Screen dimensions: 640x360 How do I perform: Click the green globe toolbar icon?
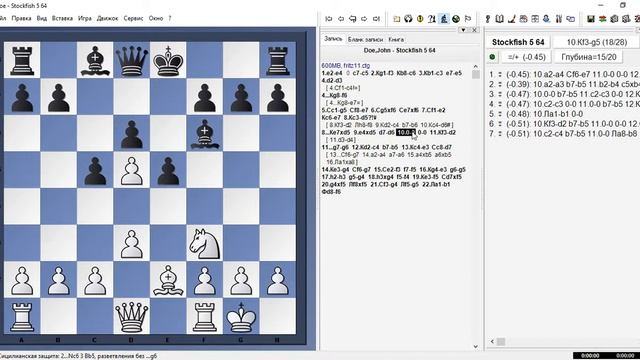click(x=456, y=19)
